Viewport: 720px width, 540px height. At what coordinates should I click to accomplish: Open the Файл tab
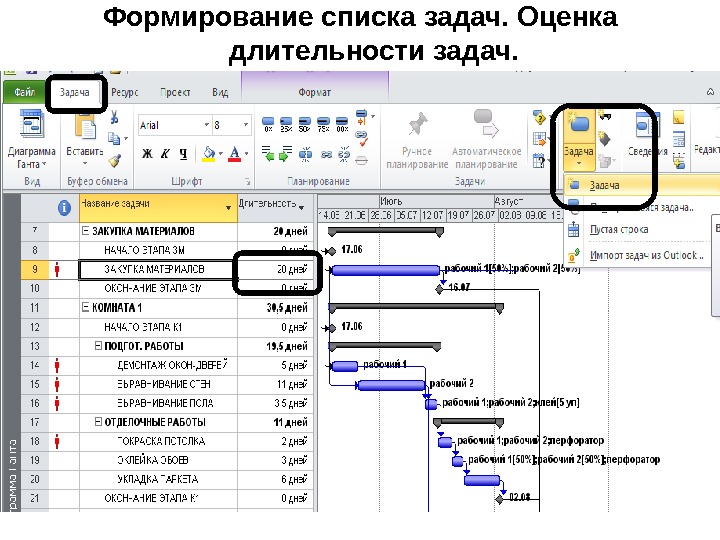point(24,92)
